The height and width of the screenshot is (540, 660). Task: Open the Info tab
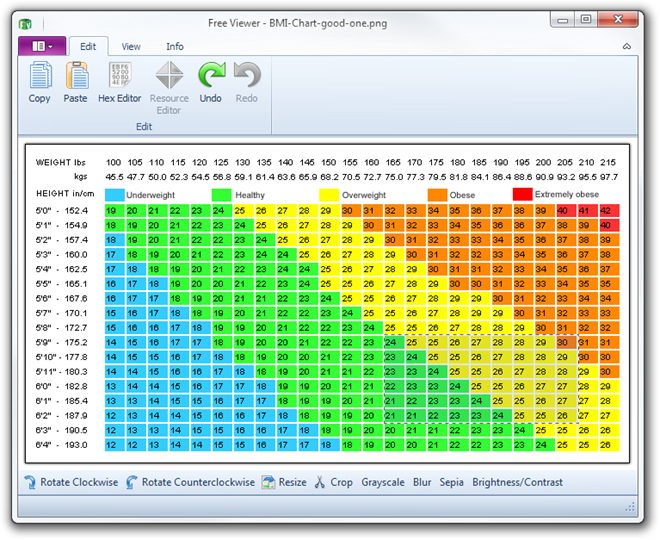(175, 46)
